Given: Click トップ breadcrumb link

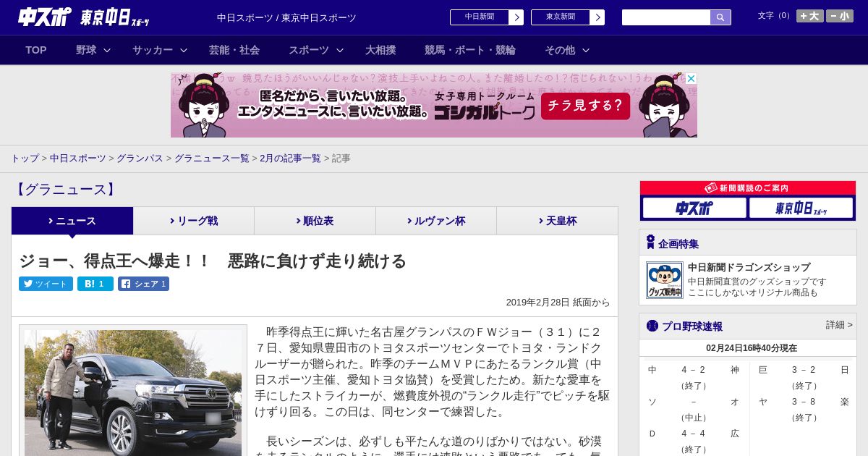Looking at the screenshot, I should [x=25, y=158].
